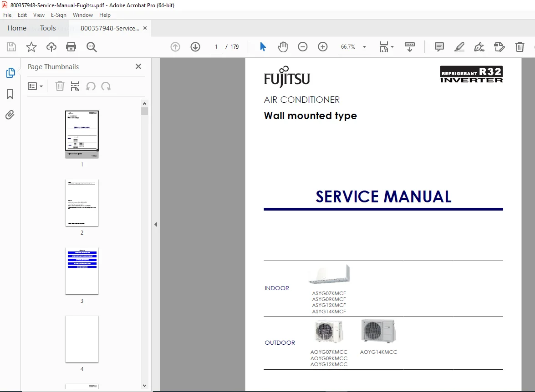The image size is (535, 392).
Task: Select blank page 4 thumbnail
Action: click(x=82, y=339)
